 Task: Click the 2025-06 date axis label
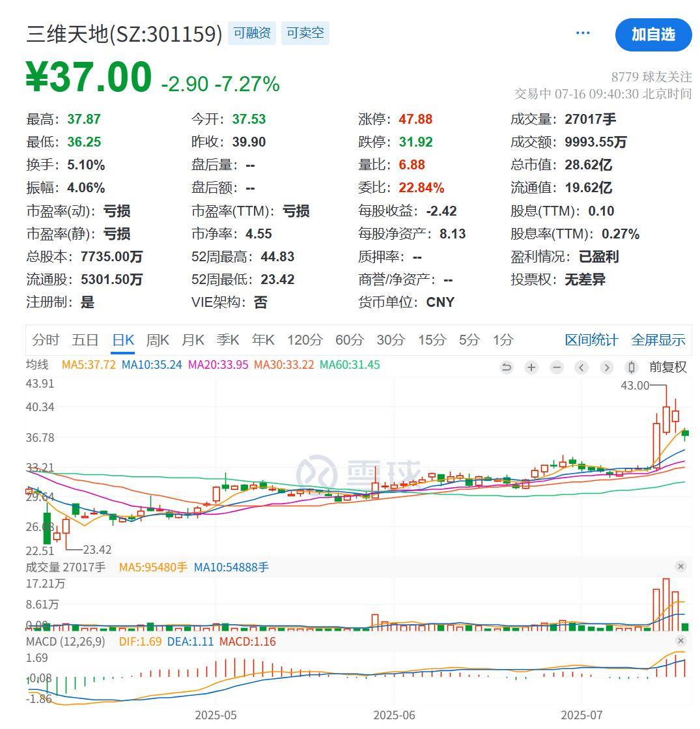click(394, 715)
